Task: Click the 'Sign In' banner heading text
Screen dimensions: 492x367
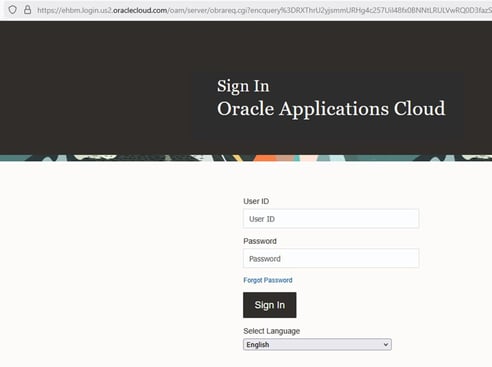Action: point(243,86)
